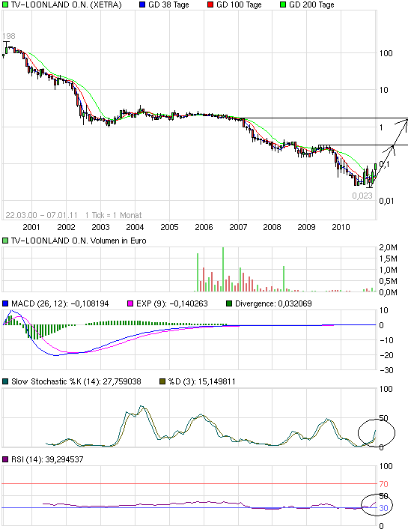Click the 2006 year axis label

coord(204,227)
